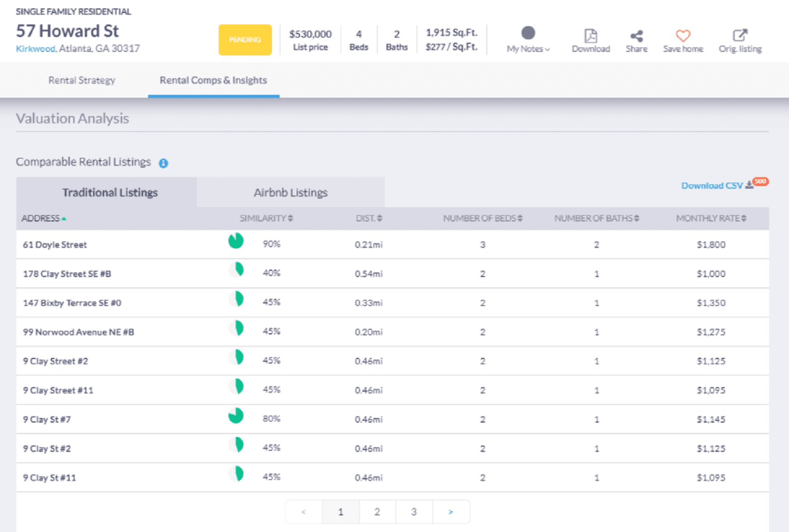This screenshot has height=532, width=789.
Task: Click the PENDING status button
Action: (245, 40)
